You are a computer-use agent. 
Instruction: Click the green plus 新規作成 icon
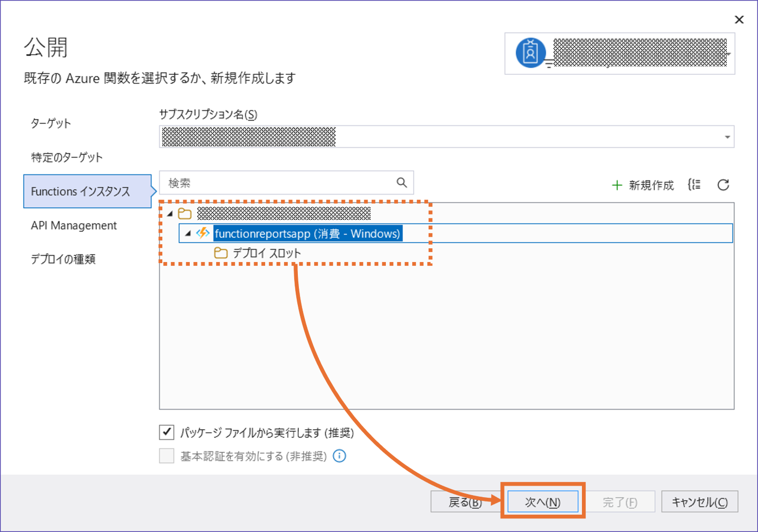tap(617, 185)
